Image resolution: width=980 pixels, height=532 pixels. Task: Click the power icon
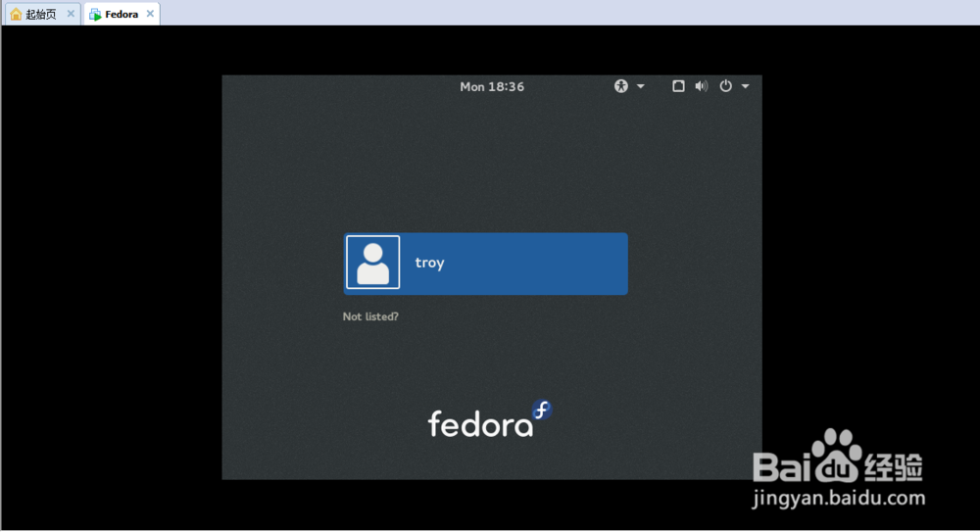click(725, 86)
